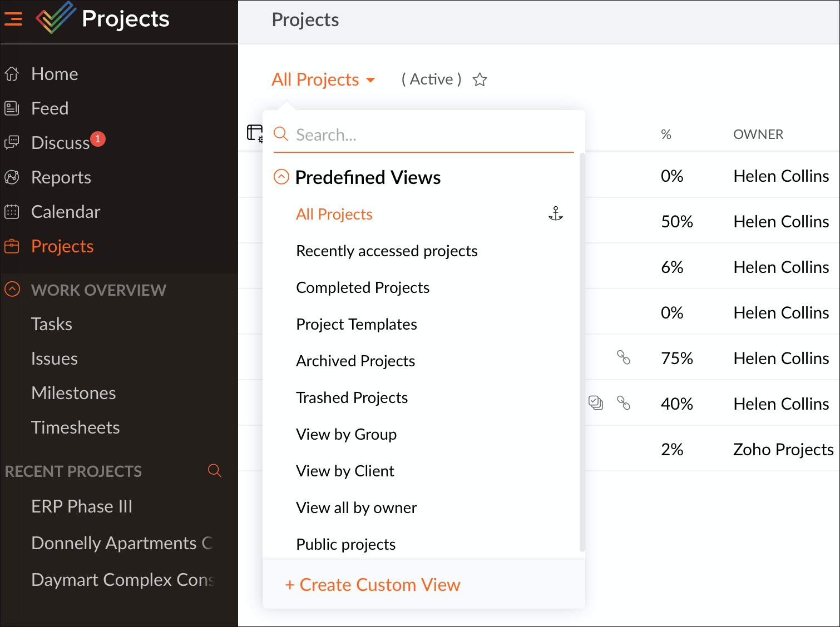Collapse the Work Overview section
The width and height of the screenshot is (840, 627).
12,290
